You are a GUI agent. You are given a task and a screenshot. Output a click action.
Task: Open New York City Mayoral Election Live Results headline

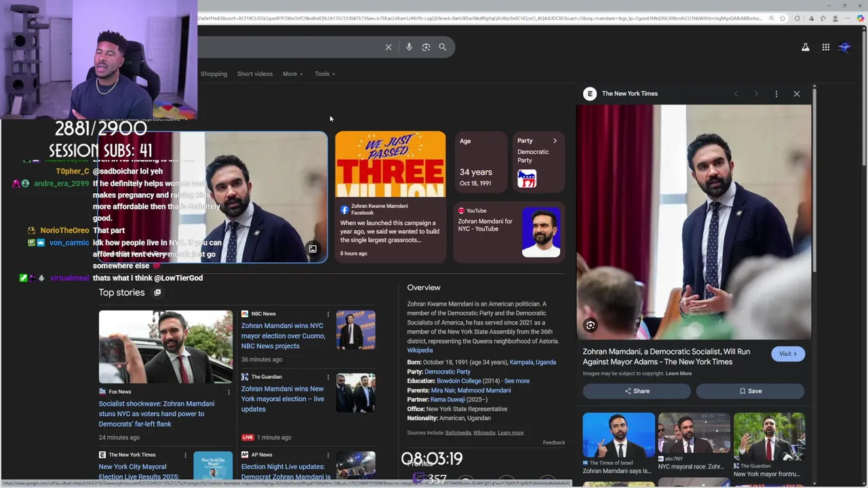(139, 471)
